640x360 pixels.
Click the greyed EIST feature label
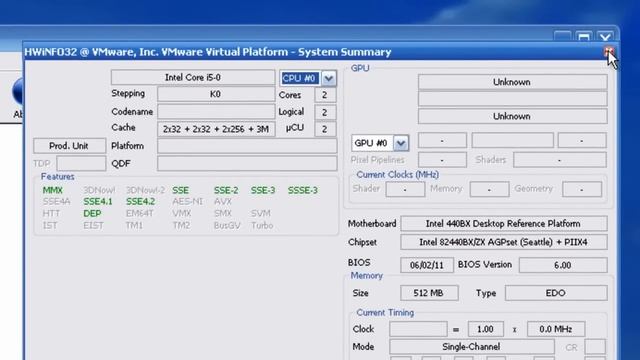[93, 225]
